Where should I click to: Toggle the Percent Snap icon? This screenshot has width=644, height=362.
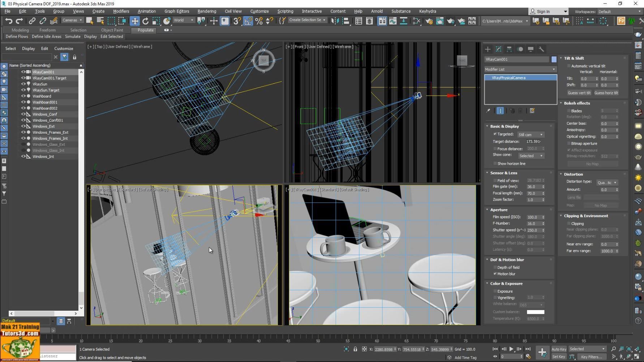(259, 21)
